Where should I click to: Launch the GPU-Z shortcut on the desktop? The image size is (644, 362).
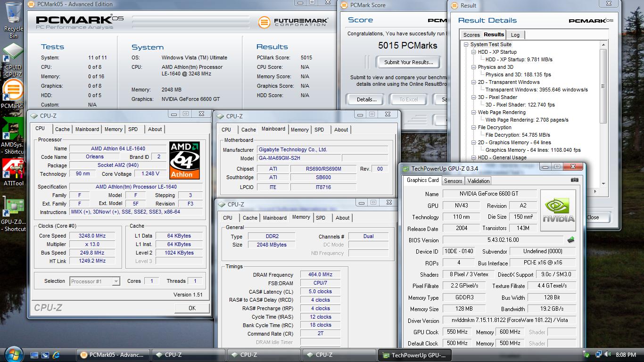pos(13,214)
